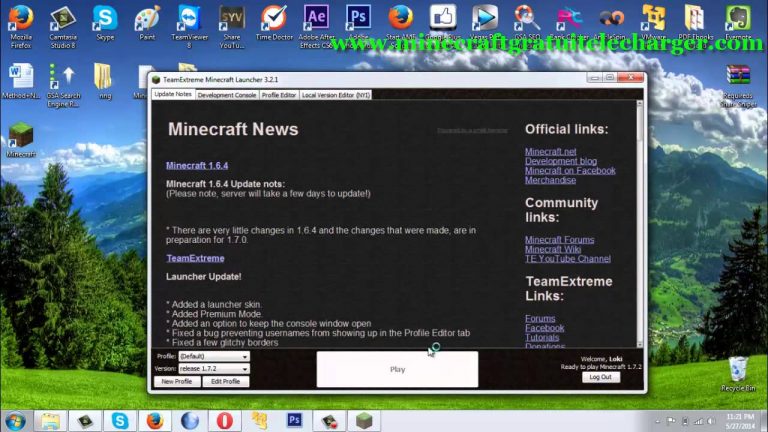Open GSA SEO desktop shortcut
This screenshot has height=432, width=768.
pos(527,22)
